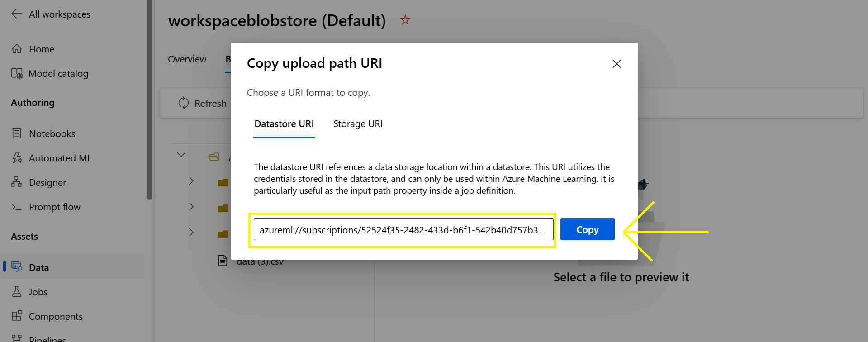Viewport: 868px width, 342px height.
Task: Switch to the Datastore URI tab
Action: tap(284, 124)
